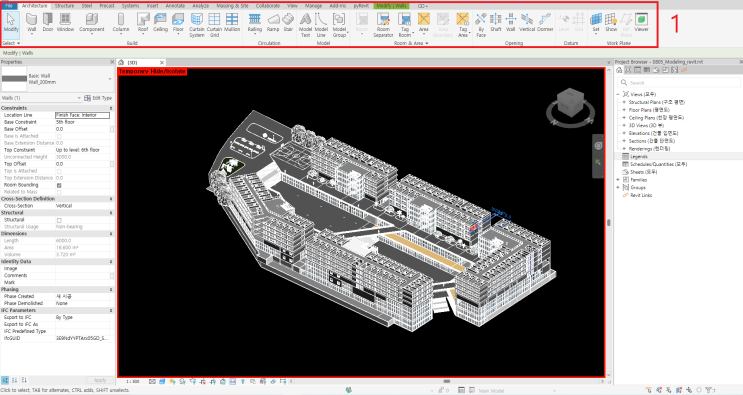The width and height of the screenshot is (743, 395).
Task: Choose the Model Line tool
Action: click(321, 25)
